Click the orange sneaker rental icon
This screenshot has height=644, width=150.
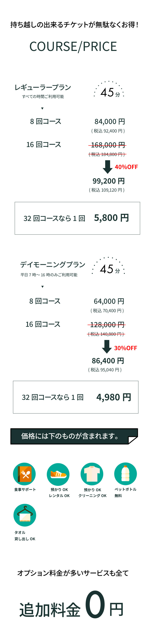(58, 474)
